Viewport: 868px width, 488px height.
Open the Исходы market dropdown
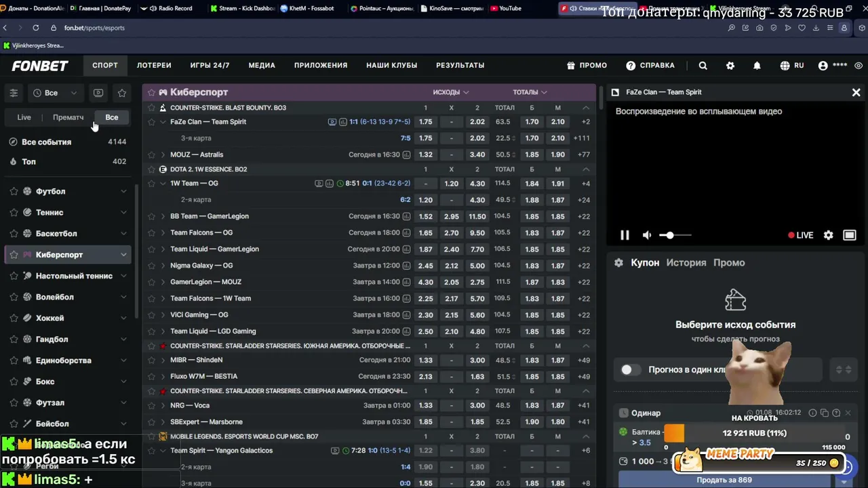(x=451, y=92)
